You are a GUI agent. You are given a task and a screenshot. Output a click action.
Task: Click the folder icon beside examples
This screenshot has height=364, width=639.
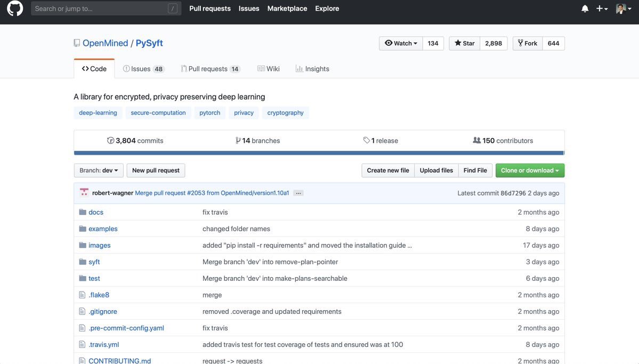[x=82, y=229]
